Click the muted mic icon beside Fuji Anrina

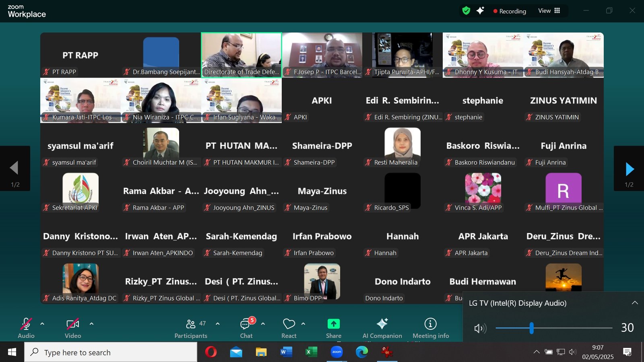pyautogui.click(x=529, y=162)
